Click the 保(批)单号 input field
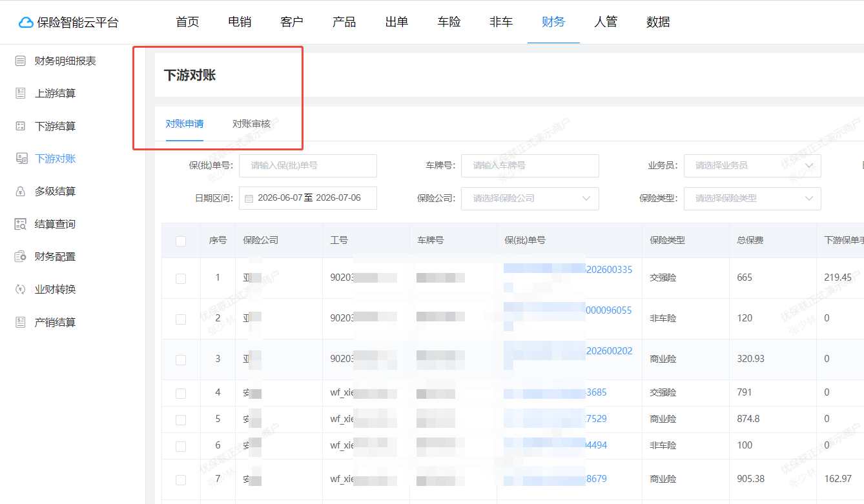 308,166
